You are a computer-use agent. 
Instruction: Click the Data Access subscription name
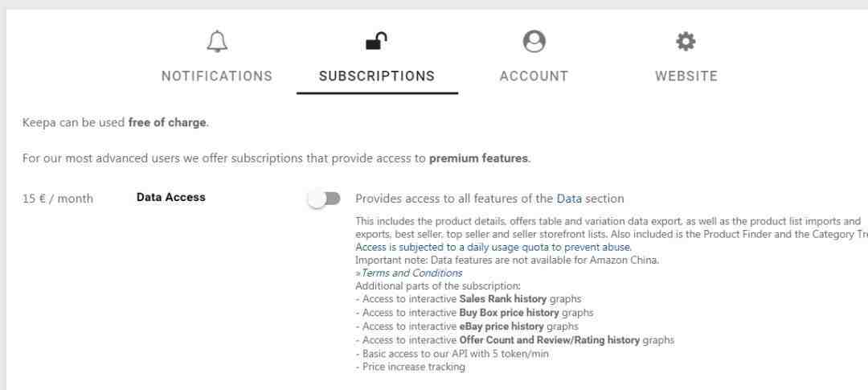(171, 197)
